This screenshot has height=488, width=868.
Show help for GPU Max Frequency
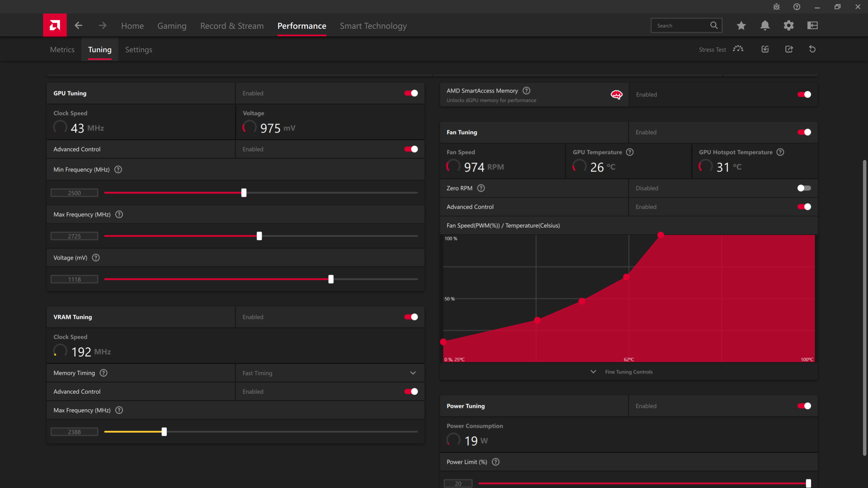coord(119,214)
